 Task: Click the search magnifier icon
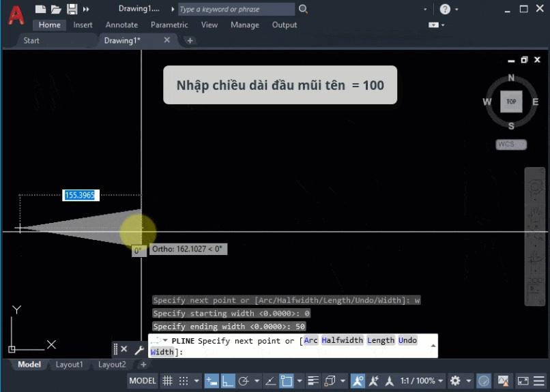click(304, 10)
